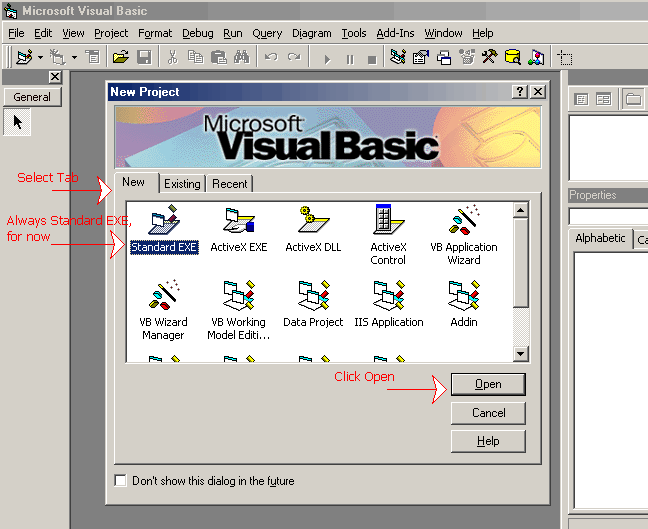The image size is (648, 529).
Task: Click the Undo arrow icon
Action: (x=271, y=57)
